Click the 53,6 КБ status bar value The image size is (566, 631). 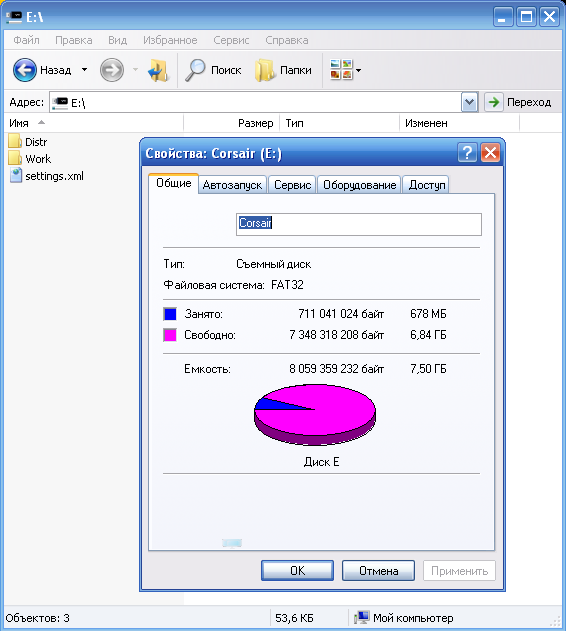[x=294, y=618]
